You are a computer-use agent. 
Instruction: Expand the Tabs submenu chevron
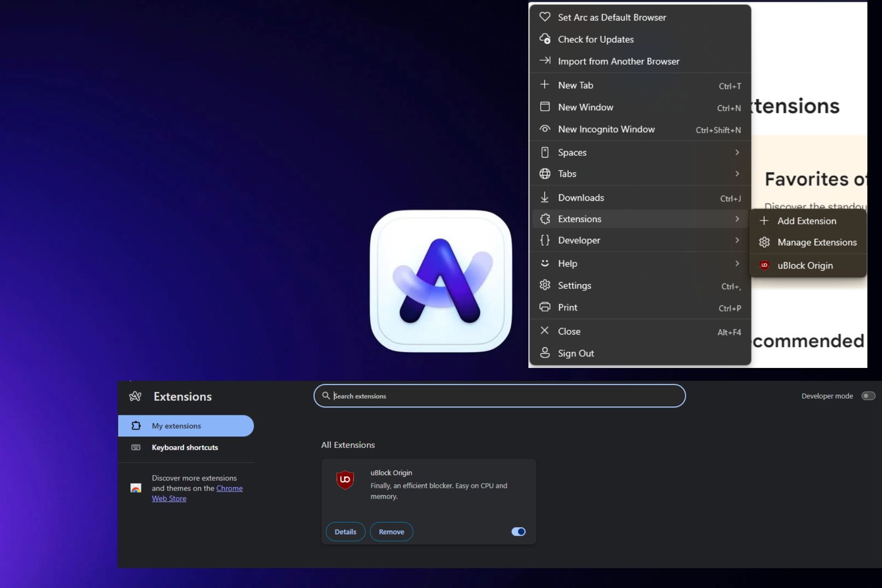[x=737, y=174]
